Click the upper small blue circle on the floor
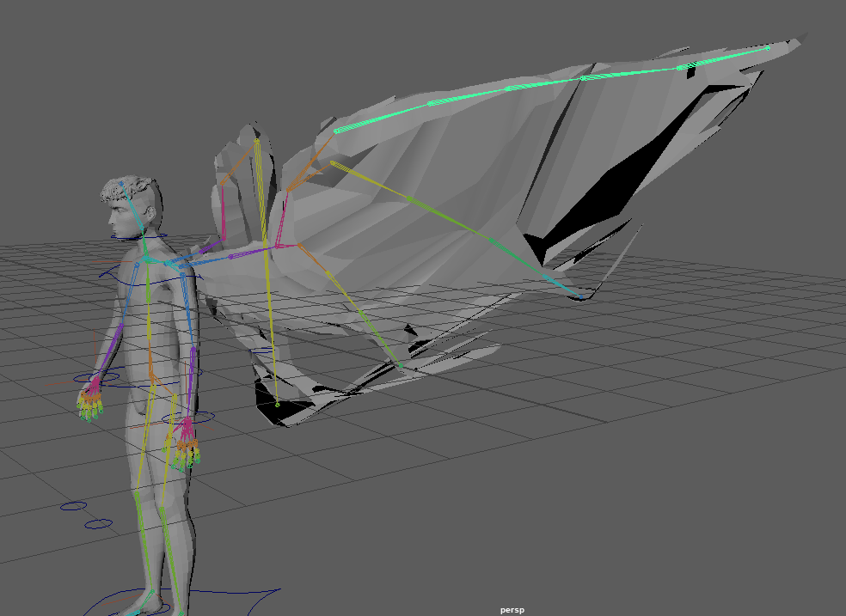The image size is (846, 616). pos(72,506)
